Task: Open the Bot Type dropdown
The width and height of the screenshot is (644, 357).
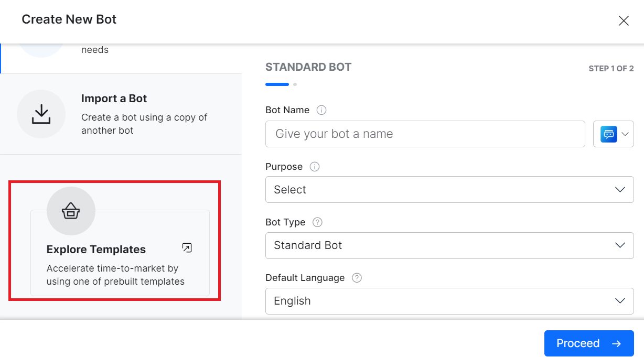Action: [x=449, y=245]
